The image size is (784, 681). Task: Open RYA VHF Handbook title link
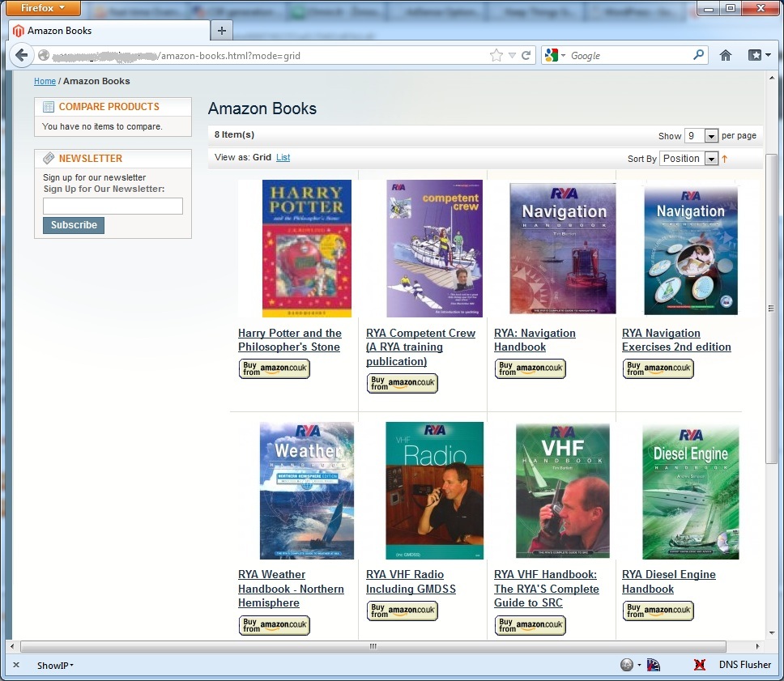tap(547, 589)
